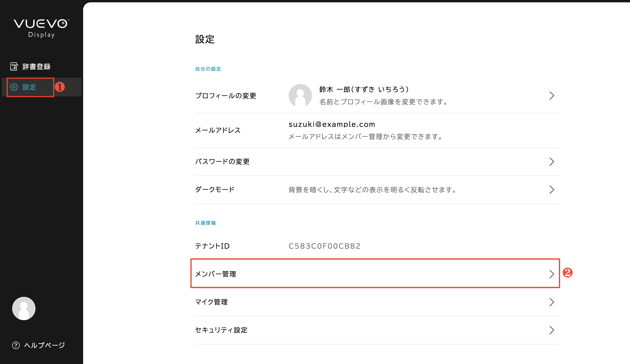Open the ヘルプページ link
630x364 pixels.
point(45,345)
